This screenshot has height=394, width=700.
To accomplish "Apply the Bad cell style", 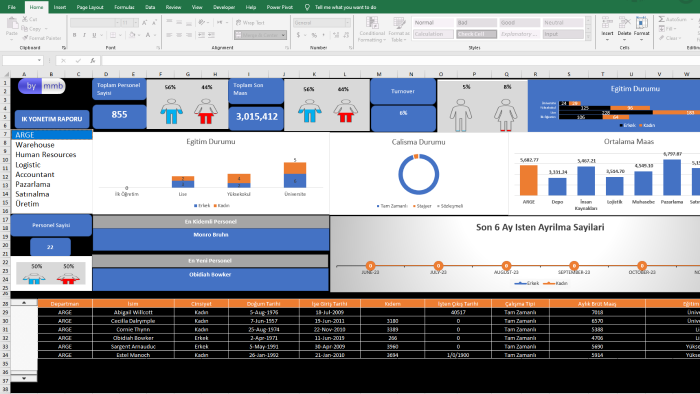I will click(476, 22).
